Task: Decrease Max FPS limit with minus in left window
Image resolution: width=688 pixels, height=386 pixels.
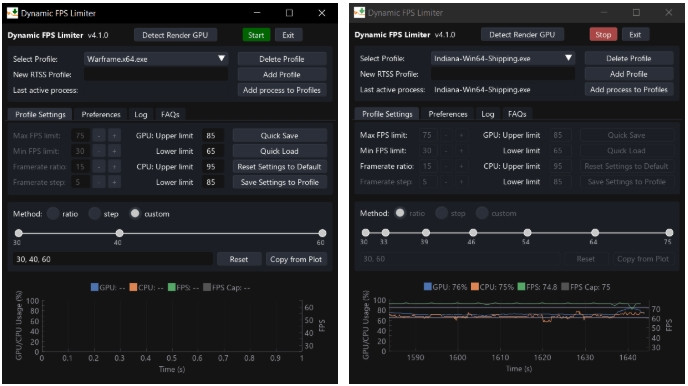Action: (99, 136)
